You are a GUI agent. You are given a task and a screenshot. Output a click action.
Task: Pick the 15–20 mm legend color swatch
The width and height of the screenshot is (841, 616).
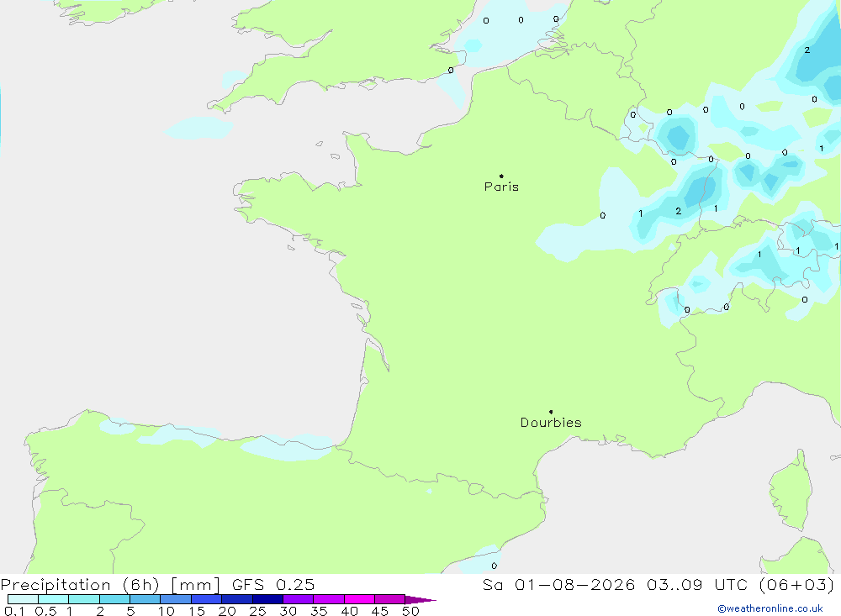(x=207, y=599)
